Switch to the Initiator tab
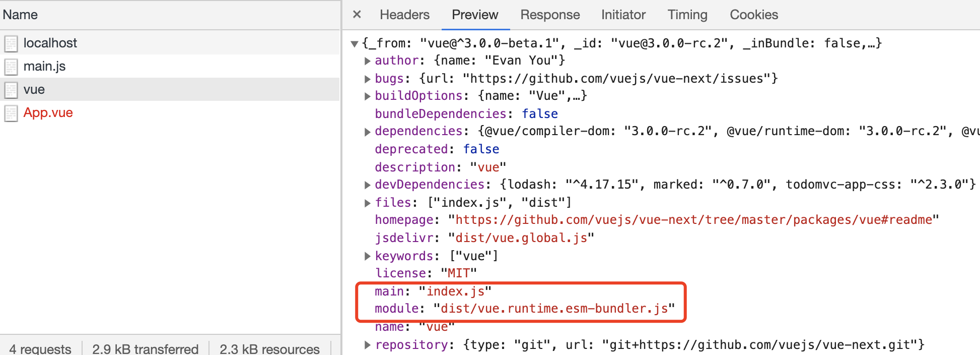This screenshot has height=355, width=980. (x=623, y=15)
